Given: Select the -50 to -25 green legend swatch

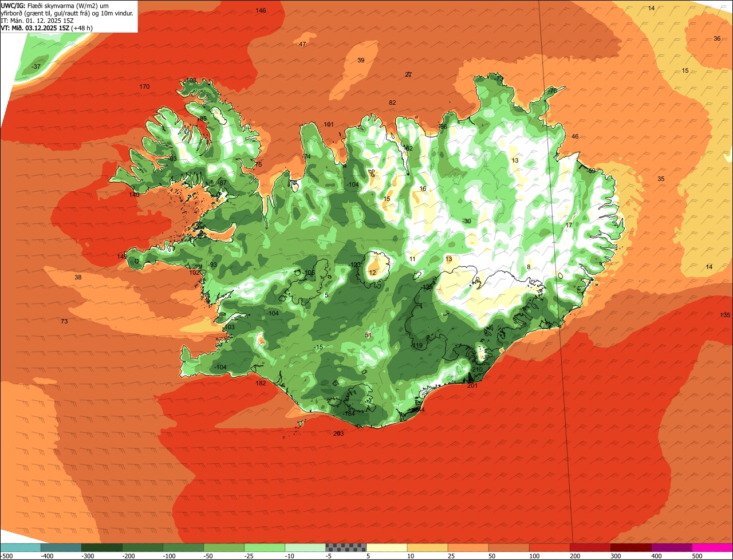Looking at the screenshot, I should pyautogui.click(x=224, y=547).
